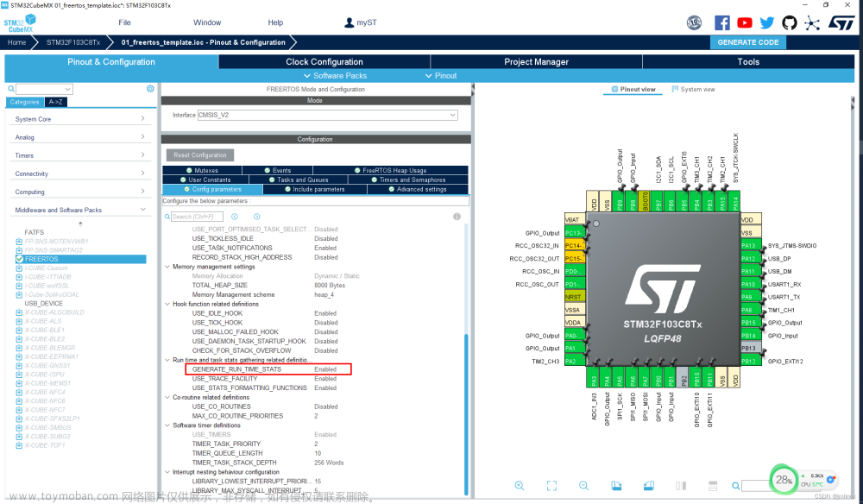Image resolution: width=863 pixels, height=504 pixels.
Task: Click the download icon beside FP-SNS-MOTENVWB1
Action: click(19, 242)
